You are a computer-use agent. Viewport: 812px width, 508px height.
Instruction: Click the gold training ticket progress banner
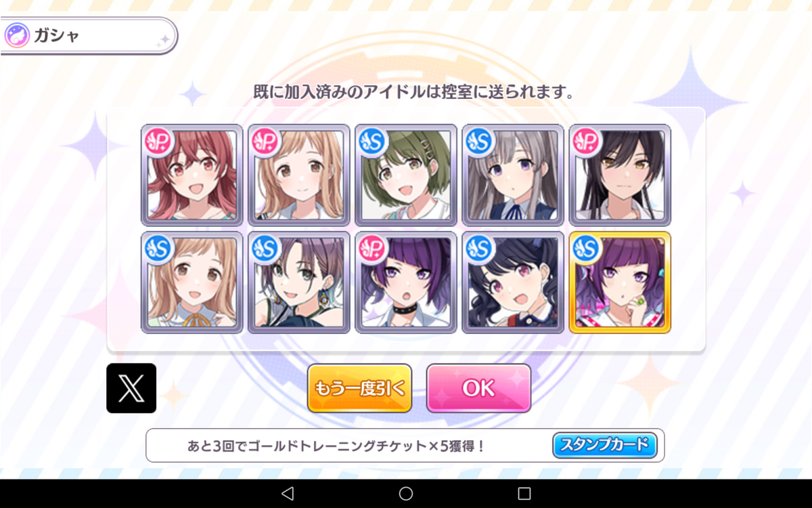tap(405, 445)
